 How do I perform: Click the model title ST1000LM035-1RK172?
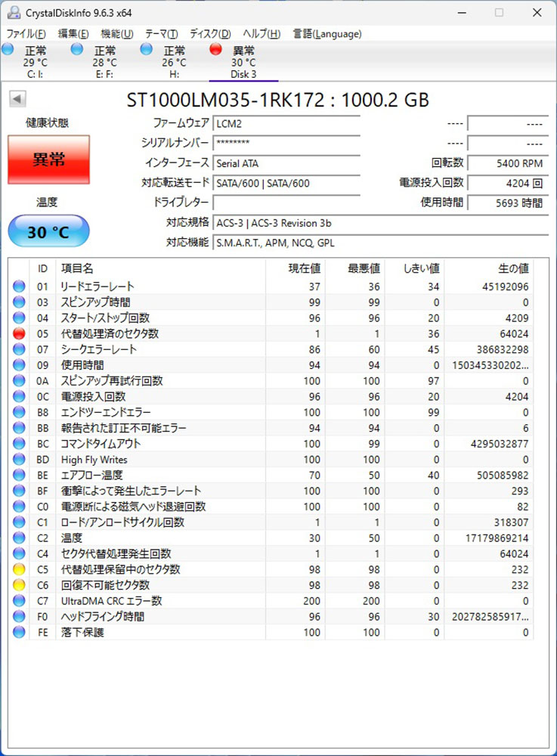click(225, 100)
